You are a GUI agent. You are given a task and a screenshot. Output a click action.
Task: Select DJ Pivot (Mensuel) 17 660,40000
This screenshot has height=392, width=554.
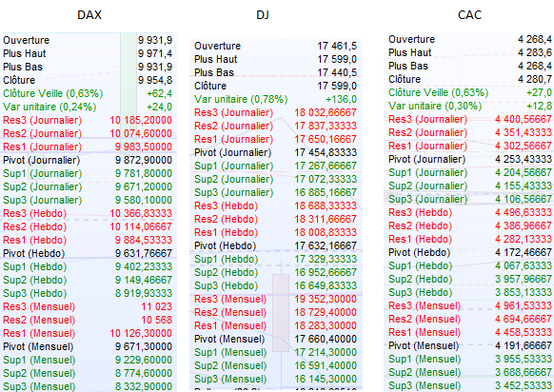[276, 339]
